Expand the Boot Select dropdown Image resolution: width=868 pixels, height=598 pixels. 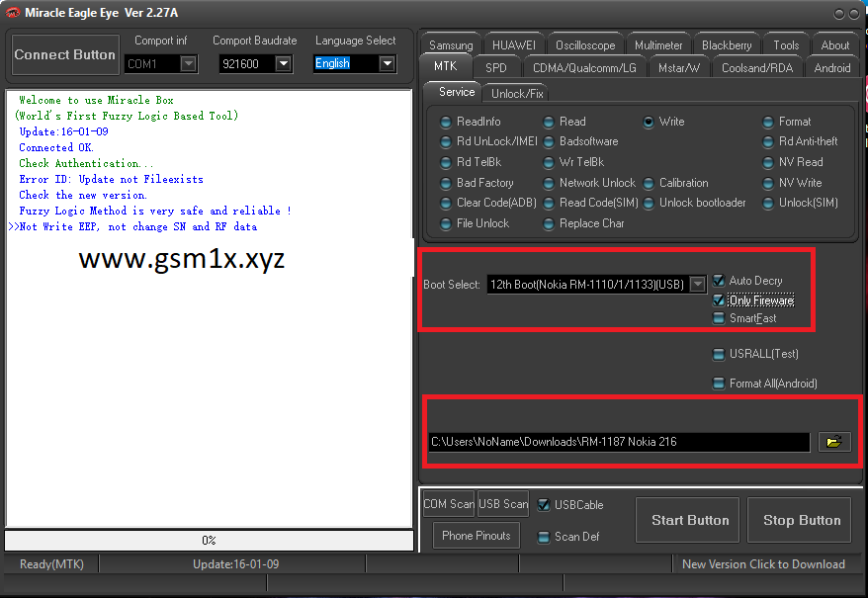pos(698,285)
